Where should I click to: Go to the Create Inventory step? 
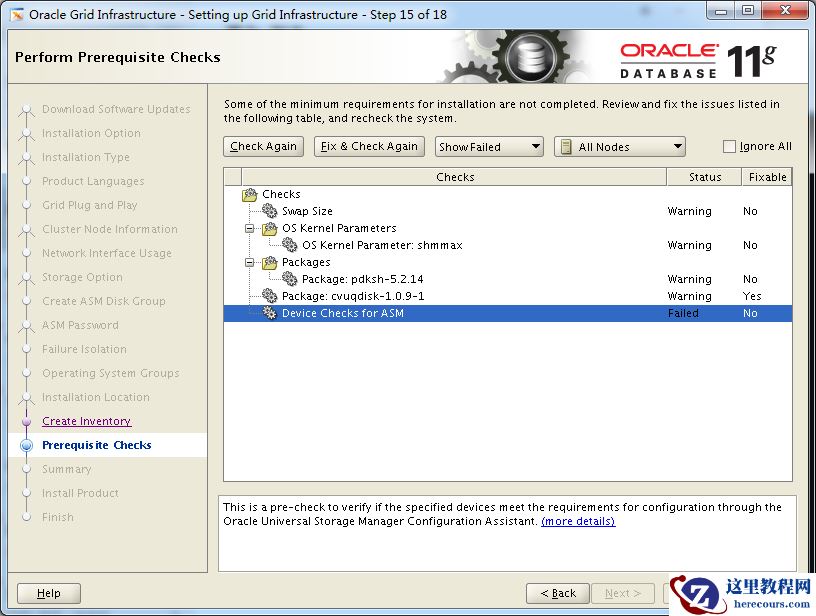tap(86, 421)
